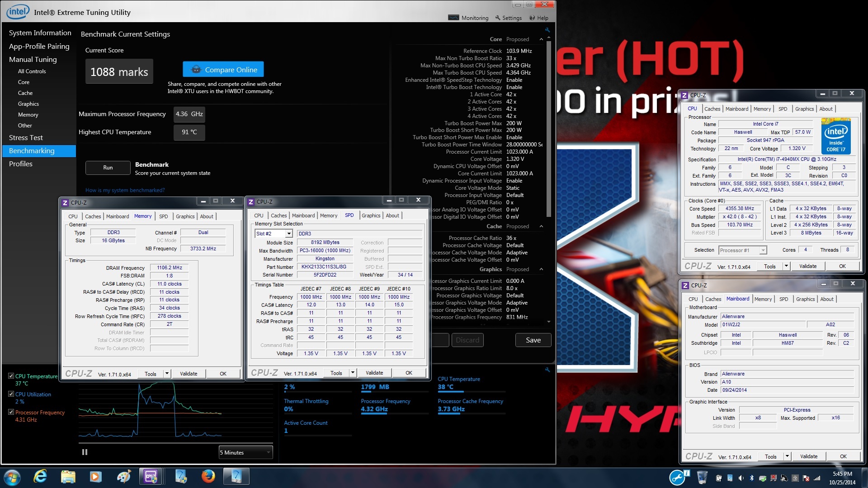Open 'How is my system benchmarked?' link
Image resolution: width=868 pixels, height=488 pixels.
click(125, 190)
